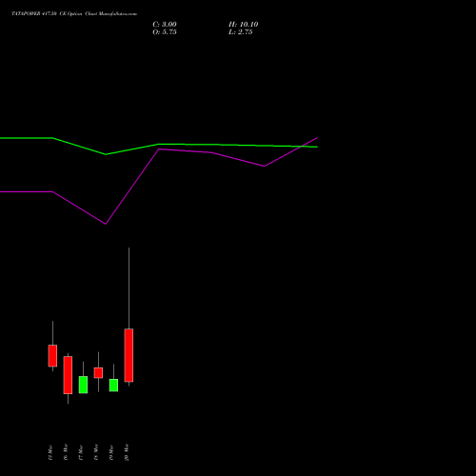Select the red candlestick for 13 Mar
This screenshot has height=476, width=476.
(52, 355)
